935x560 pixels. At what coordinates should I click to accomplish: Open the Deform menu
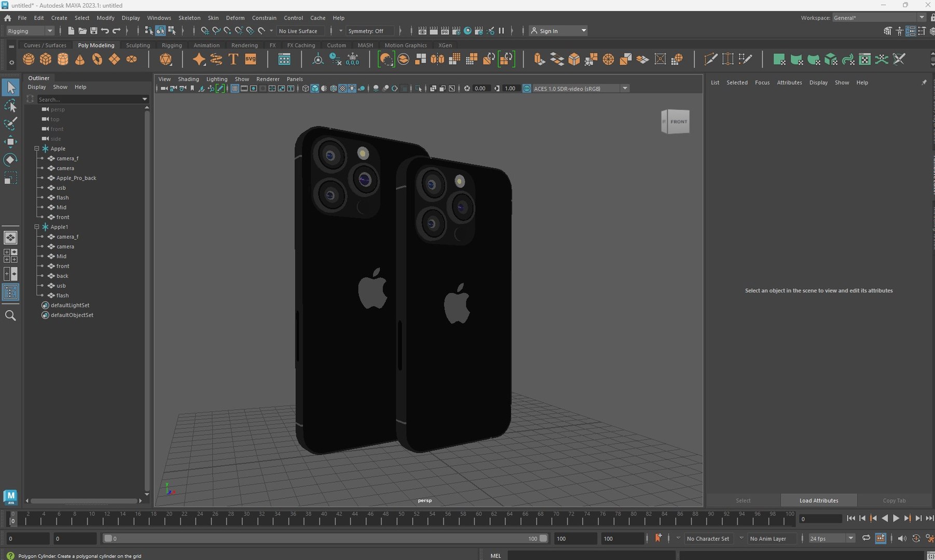[235, 18]
